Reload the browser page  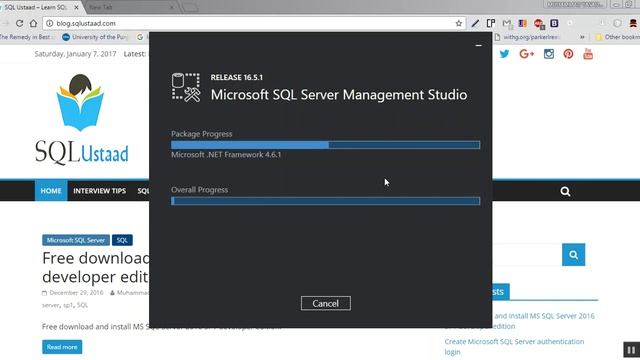pos(19,23)
